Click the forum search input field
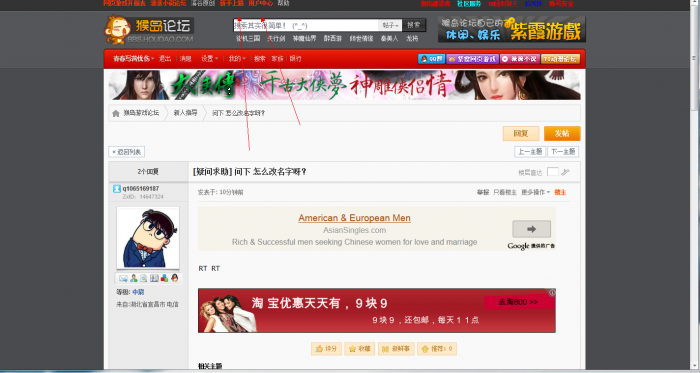Image resolution: width=700 pixels, height=373 pixels. [x=306, y=25]
